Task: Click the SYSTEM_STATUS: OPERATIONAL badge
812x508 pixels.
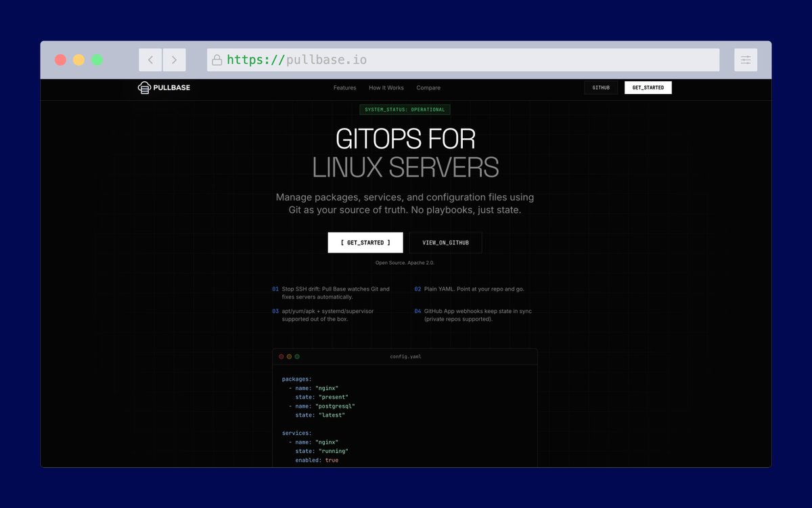Action: tap(405, 109)
